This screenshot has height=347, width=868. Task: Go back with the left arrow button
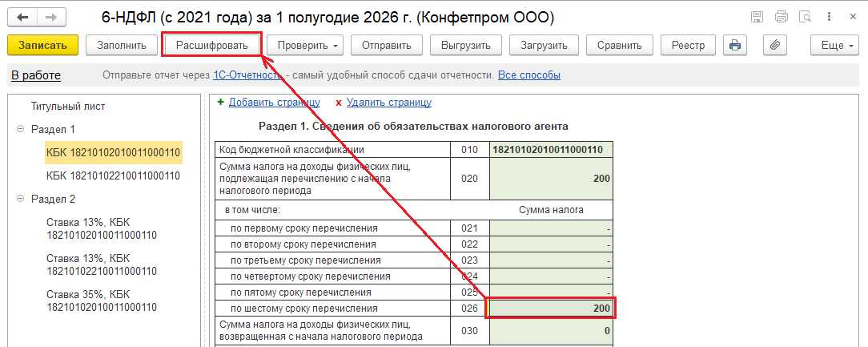[22, 17]
